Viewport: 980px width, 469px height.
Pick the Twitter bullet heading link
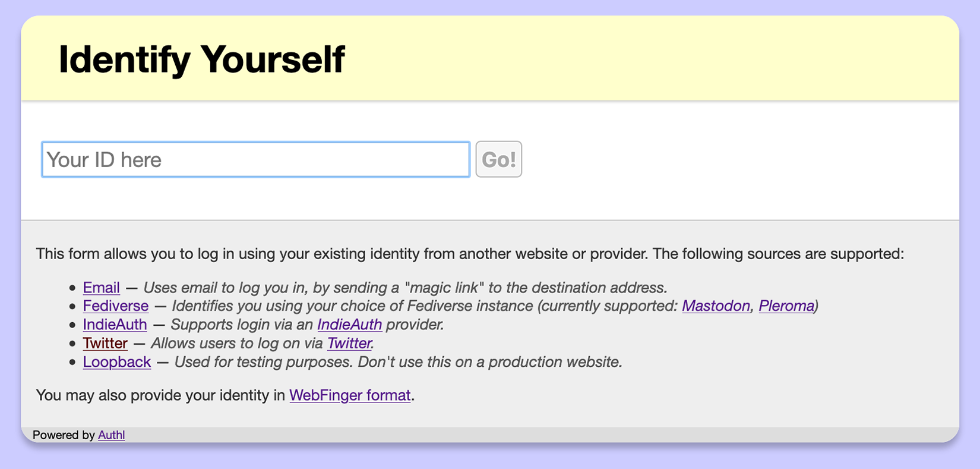pyautogui.click(x=105, y=343)
